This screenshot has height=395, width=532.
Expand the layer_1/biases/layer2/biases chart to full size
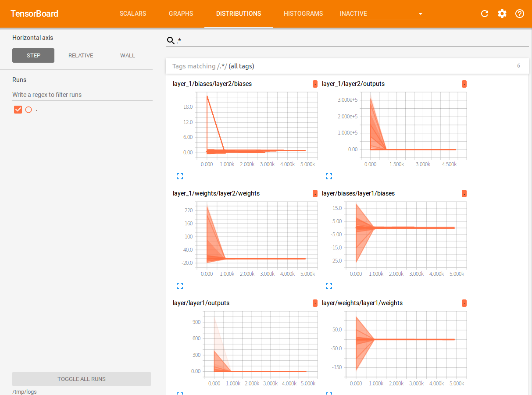180,176
